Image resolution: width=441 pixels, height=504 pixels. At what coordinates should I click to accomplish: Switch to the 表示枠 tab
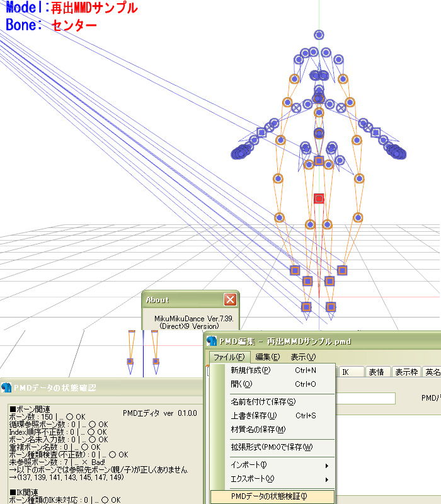[406, 372]
